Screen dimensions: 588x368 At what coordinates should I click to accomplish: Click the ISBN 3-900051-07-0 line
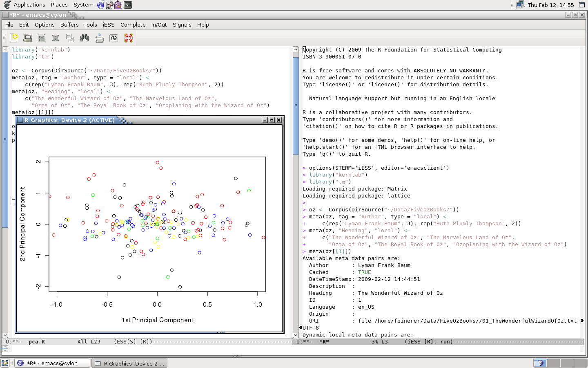tap(332, 57)
